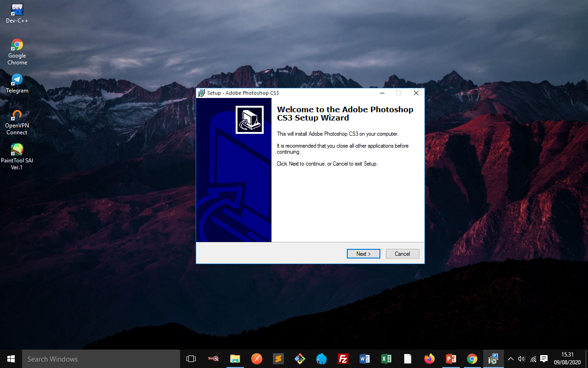Launch Firefox from the taskbar
This screenshot has height=368, width=588.
(429, 359)
